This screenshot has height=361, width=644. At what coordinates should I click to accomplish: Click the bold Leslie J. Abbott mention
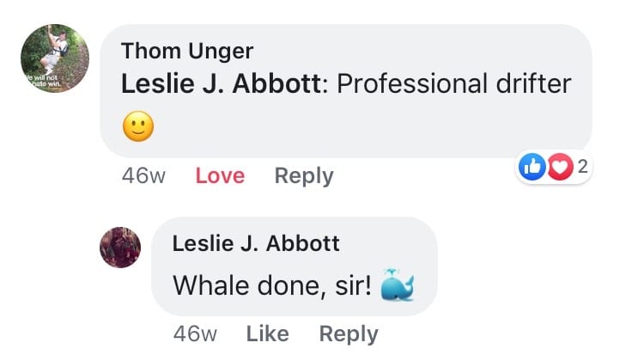(x=220, y=84)
